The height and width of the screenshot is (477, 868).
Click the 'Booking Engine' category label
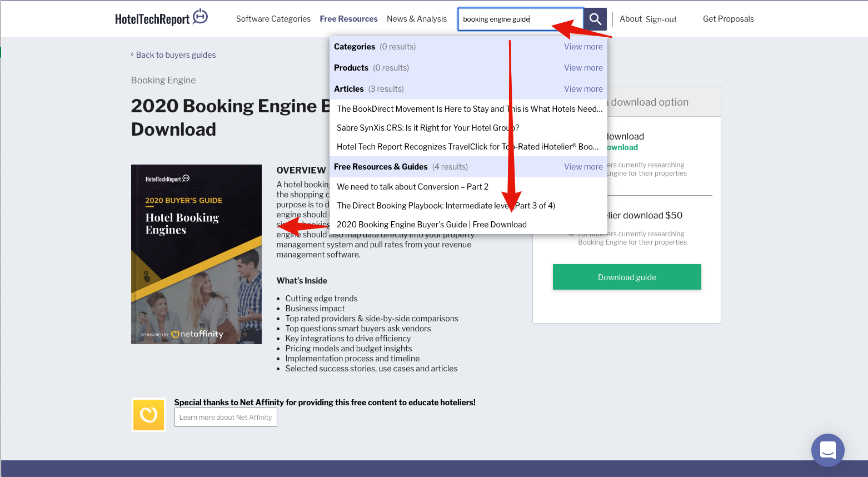[x=163, y=80]
